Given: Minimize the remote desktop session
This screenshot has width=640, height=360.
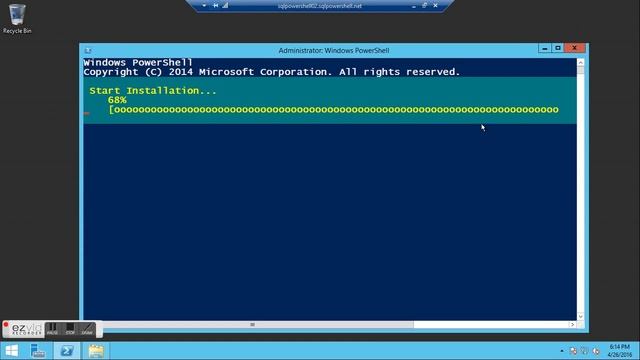Looking at the screenshot, I should [414, 6].
